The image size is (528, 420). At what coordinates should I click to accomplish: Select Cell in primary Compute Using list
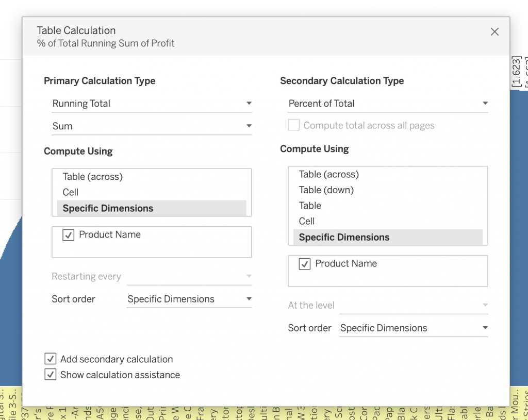[71, 192]
